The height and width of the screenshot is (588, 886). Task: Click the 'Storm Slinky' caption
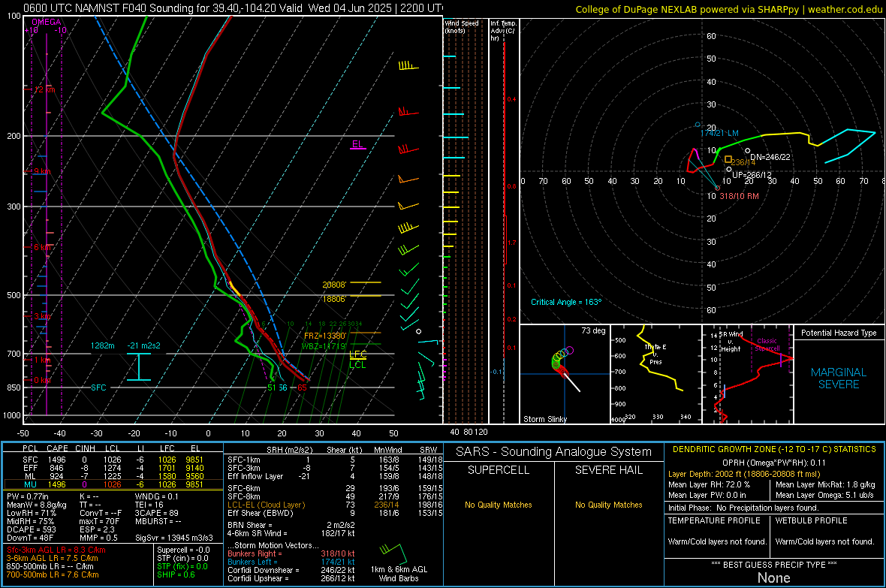pos(544,419)
